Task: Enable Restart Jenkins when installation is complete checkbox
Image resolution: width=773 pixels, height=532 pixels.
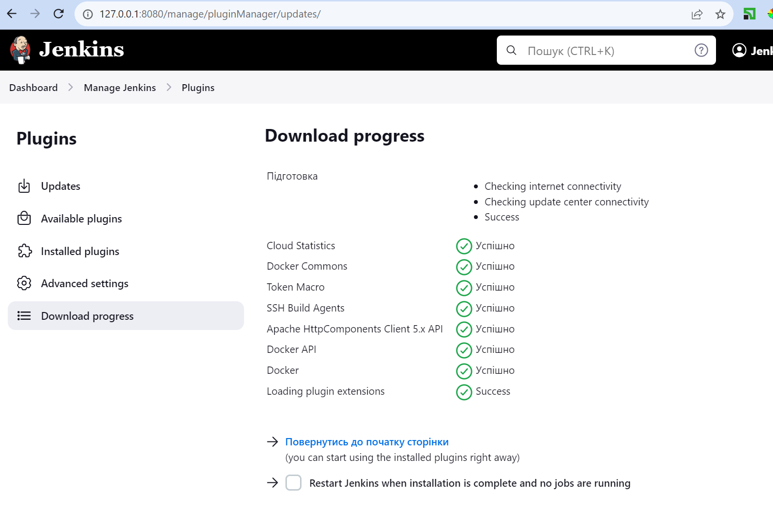Action: click(x=293, y=482)
